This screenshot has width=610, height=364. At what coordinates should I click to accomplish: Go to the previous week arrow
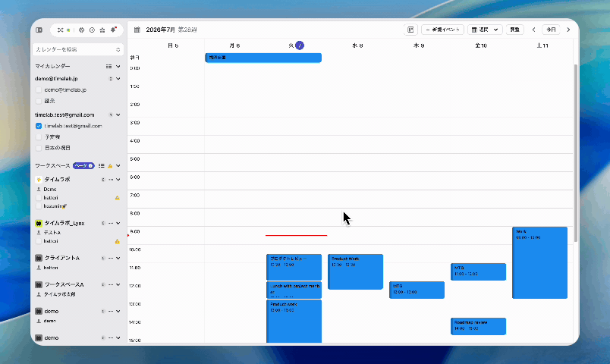(534, 30)
